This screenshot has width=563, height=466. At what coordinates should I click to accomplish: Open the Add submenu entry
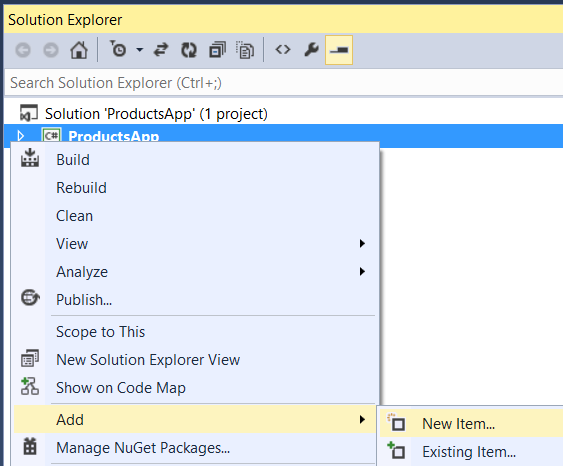[195, 419]
